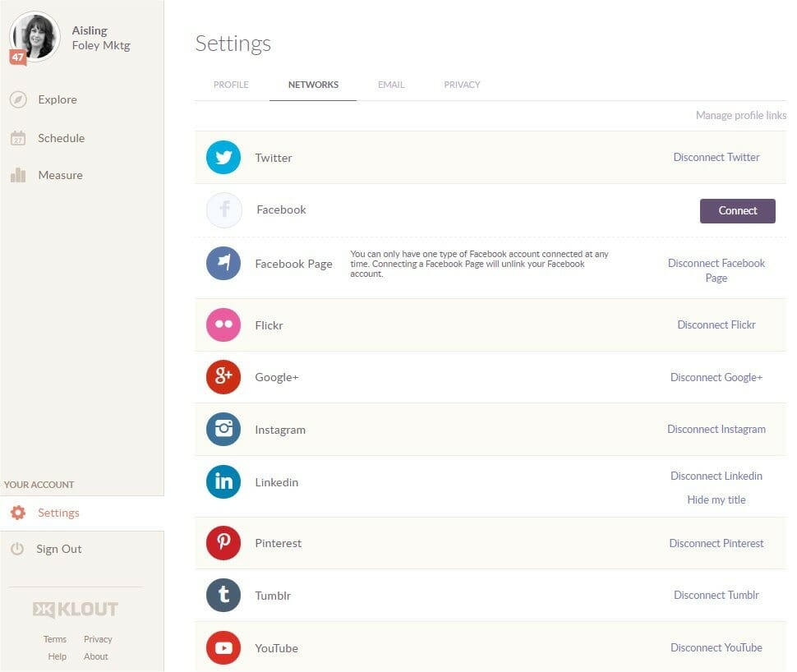
Task: Click the YOUR ACCOUNT section heading
Action: coord(39,485)
